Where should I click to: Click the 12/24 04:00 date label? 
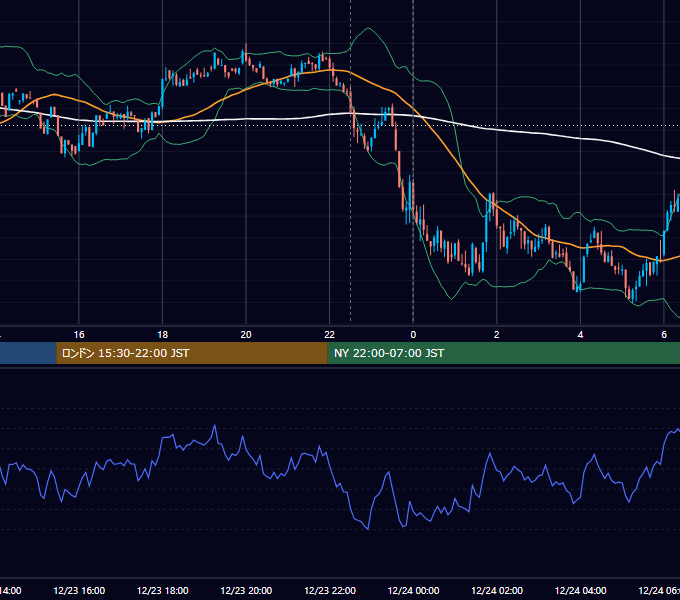pyautogui.click(x=581, y=590)
